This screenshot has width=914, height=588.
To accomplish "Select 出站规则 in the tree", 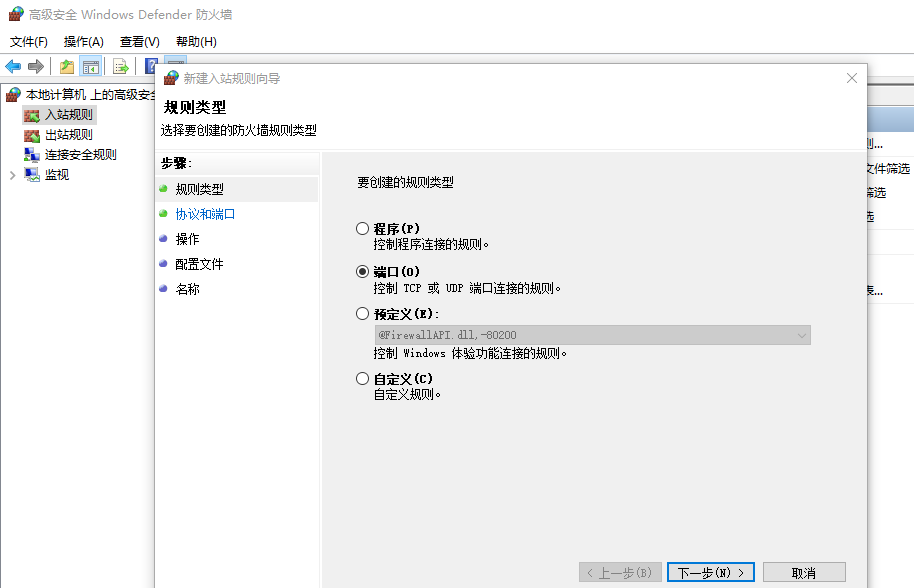I will click(69, 135).
